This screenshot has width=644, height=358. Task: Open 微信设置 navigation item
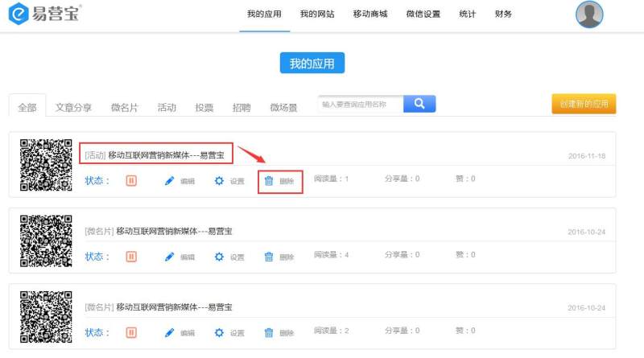[423, 14]
